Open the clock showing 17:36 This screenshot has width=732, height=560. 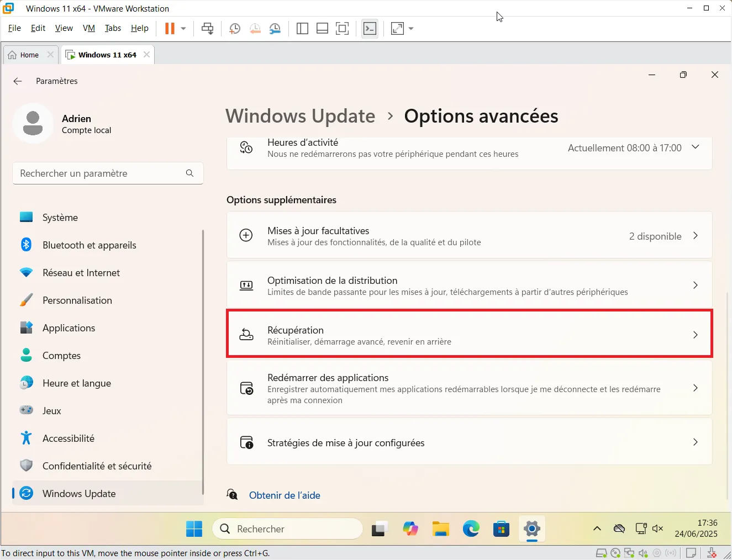pos(696,529)
